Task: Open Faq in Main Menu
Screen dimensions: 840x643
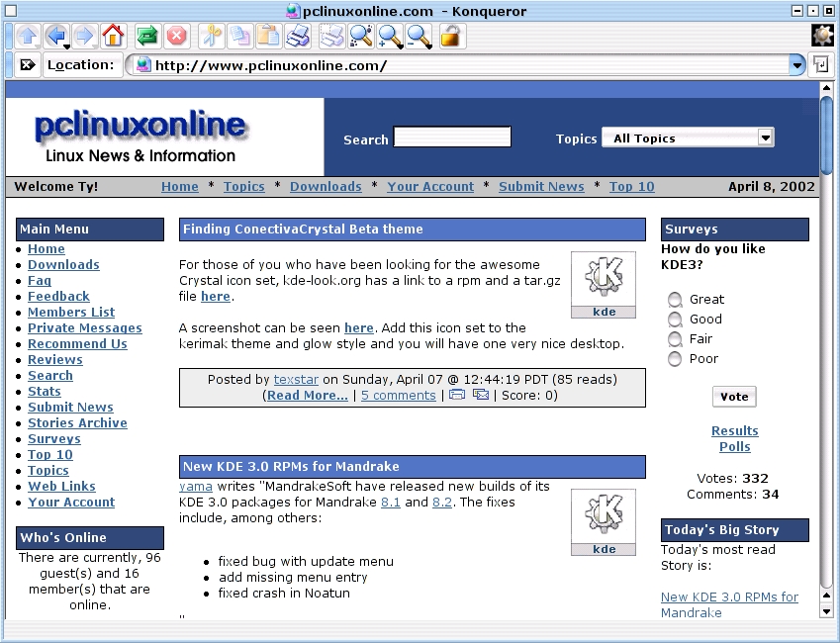Action: pos(40,281)
